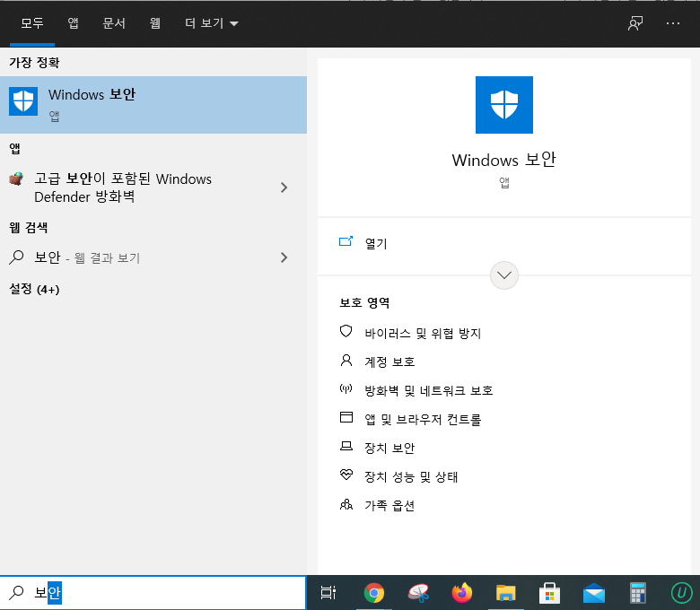Click the 열기 open-window icon
This screenshot has width=700, height=610.
coord(346,241)
